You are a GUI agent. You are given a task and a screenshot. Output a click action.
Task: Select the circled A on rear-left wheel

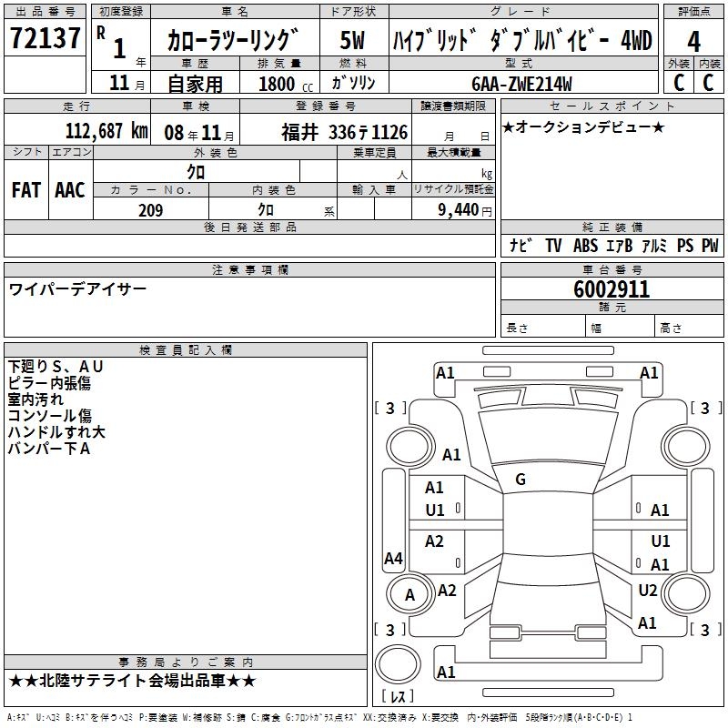click(409, 594)
